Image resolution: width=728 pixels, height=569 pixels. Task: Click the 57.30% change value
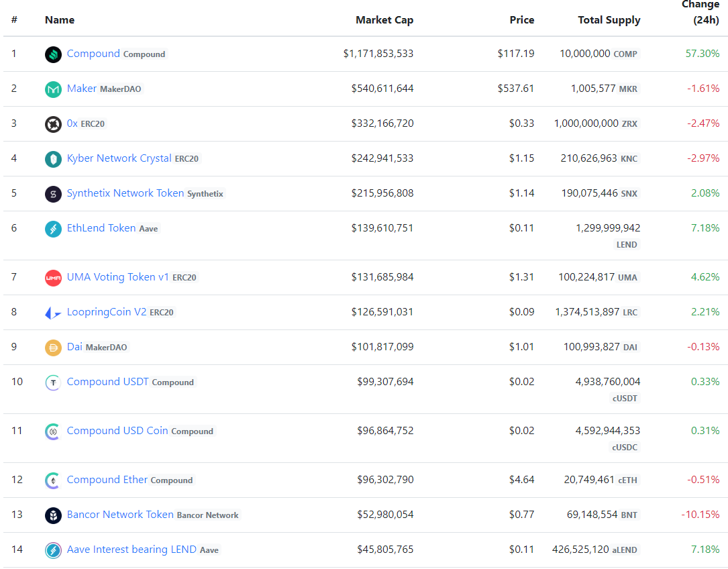pos(703,54)
